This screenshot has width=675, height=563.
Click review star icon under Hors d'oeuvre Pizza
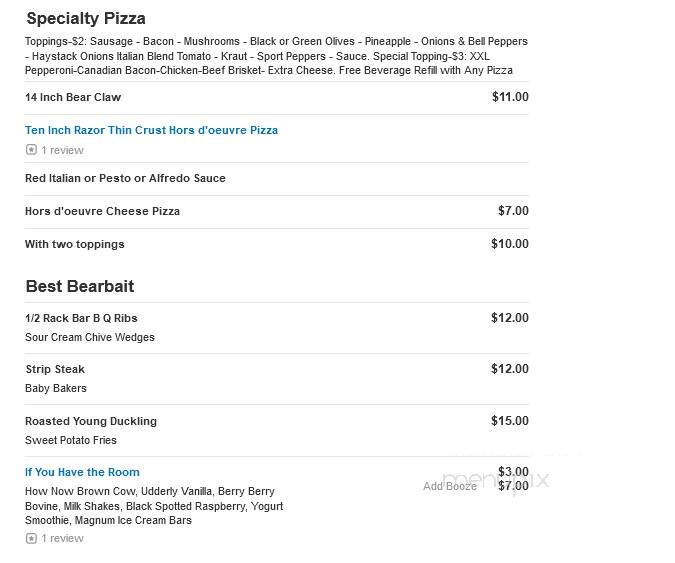pyautogui.click(x=31, y=150)
